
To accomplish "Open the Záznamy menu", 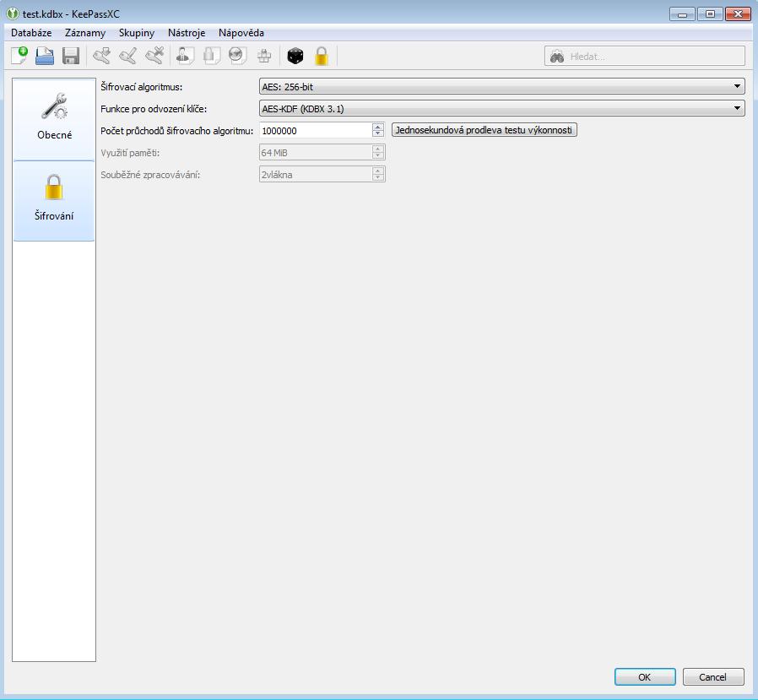I will (x=85, y=33).
